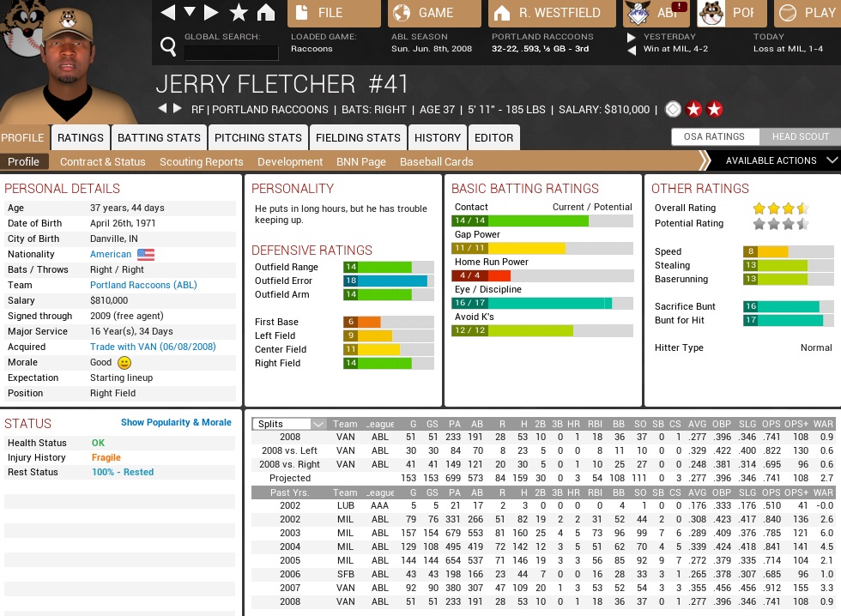The height and width of the screenshot is (616, 841).
Task: Go back with the left arrow navigation icon
Action: 168,12
